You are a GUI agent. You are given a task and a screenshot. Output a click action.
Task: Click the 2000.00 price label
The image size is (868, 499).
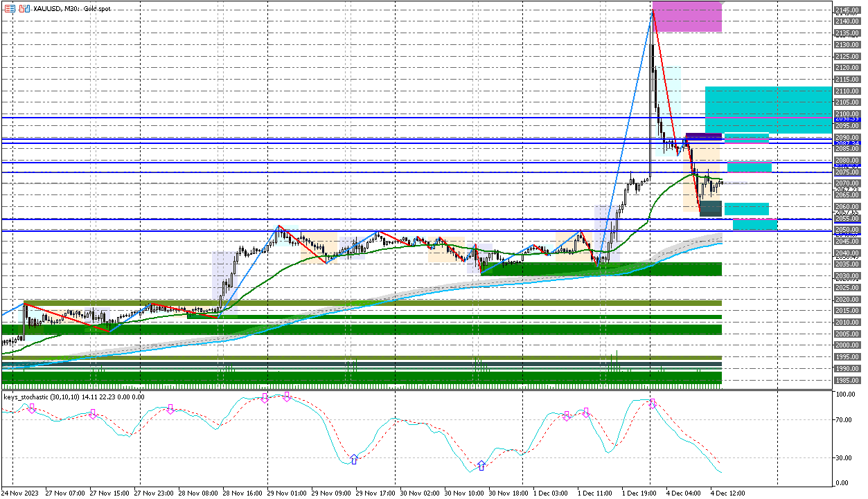(848, 345)
